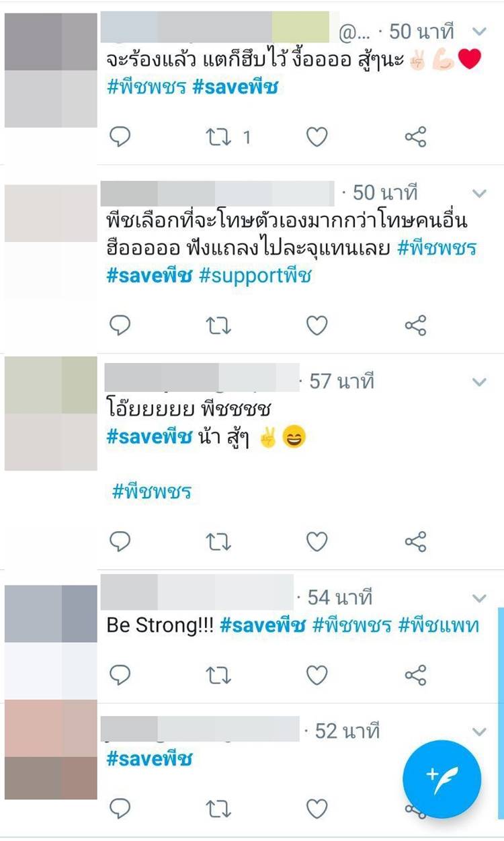Open the chevron menu on the 54 นาที tweet
504x841 pixels.
click(x=479, y=598)
